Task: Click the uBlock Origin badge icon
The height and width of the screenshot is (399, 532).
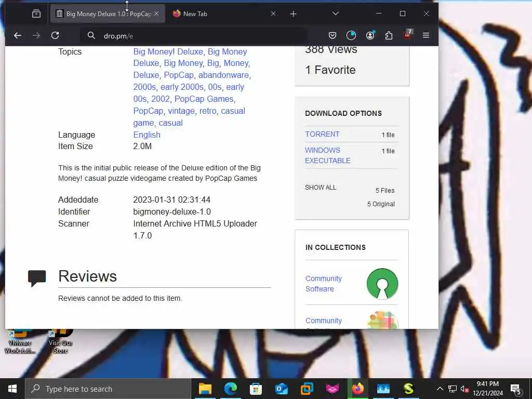Action: (x=407, y=35)
